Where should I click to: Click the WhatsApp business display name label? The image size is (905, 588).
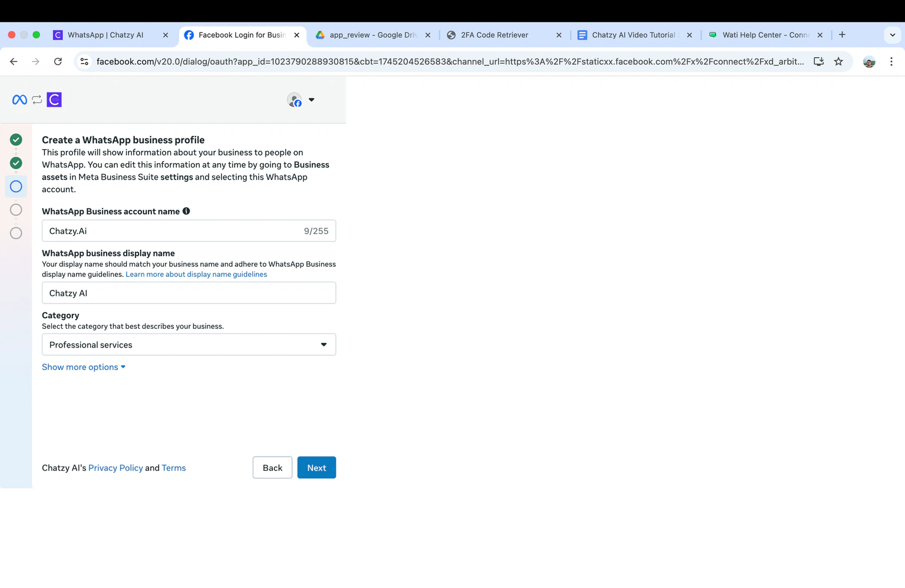(108, 253)
